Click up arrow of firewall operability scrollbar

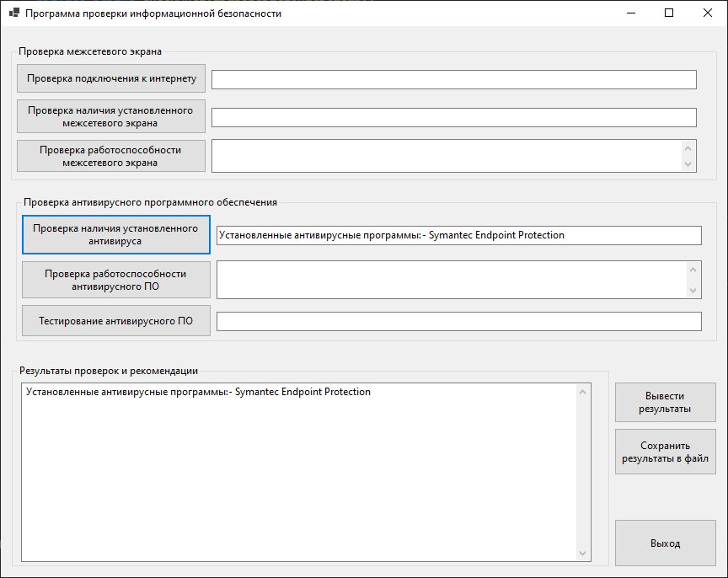tap(688, 148)
